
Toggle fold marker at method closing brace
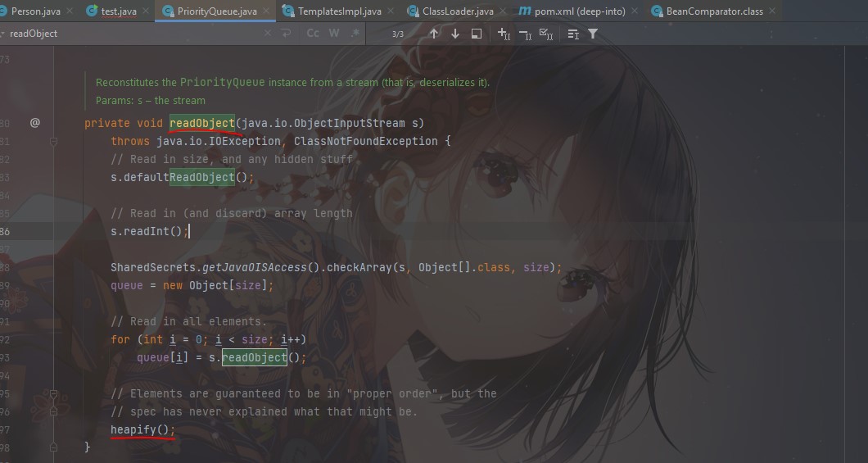click(54, 447)
